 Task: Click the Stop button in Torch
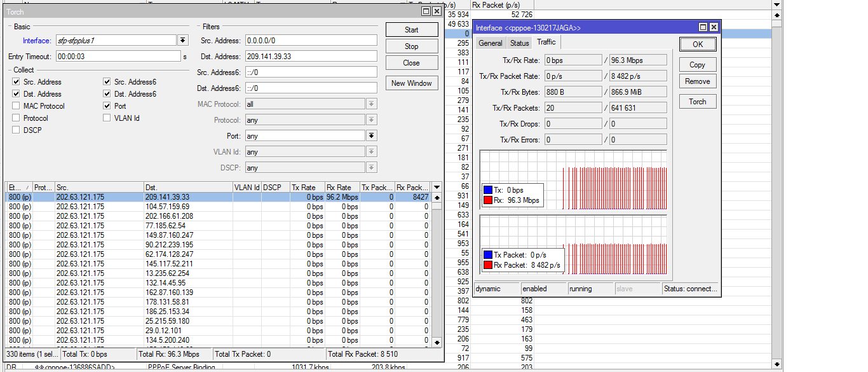(412, 46)
